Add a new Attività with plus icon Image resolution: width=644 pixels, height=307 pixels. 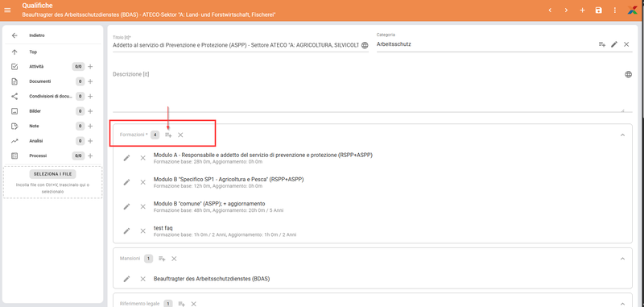pos(90,67)
